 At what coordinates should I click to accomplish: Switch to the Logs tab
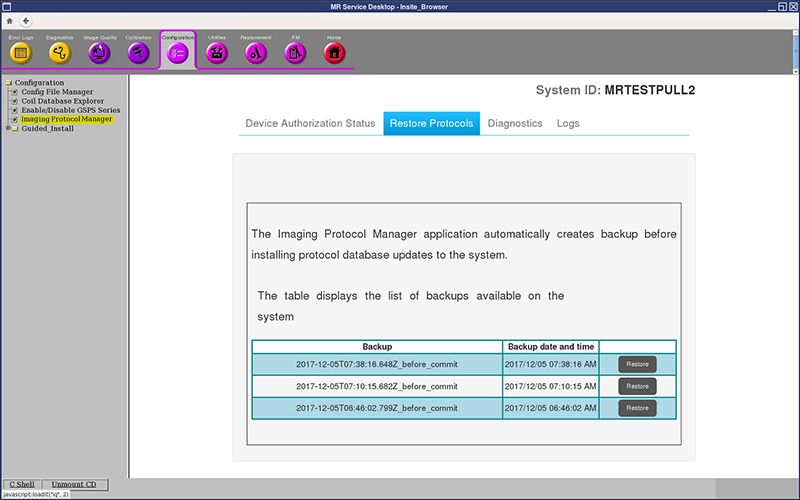[x=568, y=123]
